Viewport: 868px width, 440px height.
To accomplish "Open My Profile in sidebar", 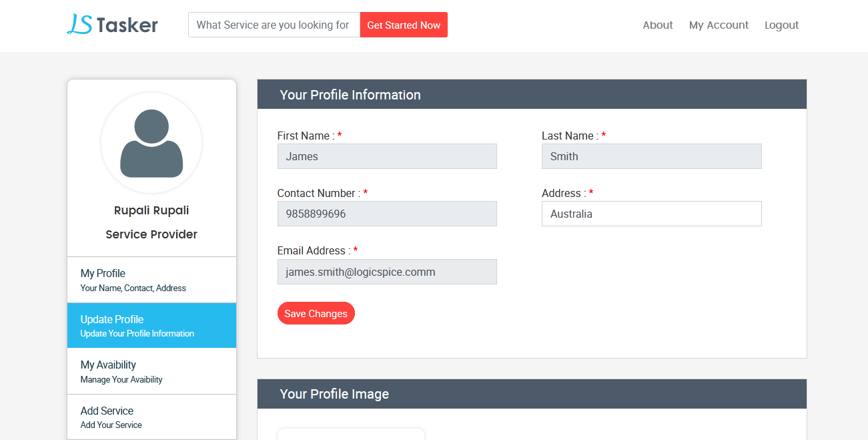I will point(151,280).
